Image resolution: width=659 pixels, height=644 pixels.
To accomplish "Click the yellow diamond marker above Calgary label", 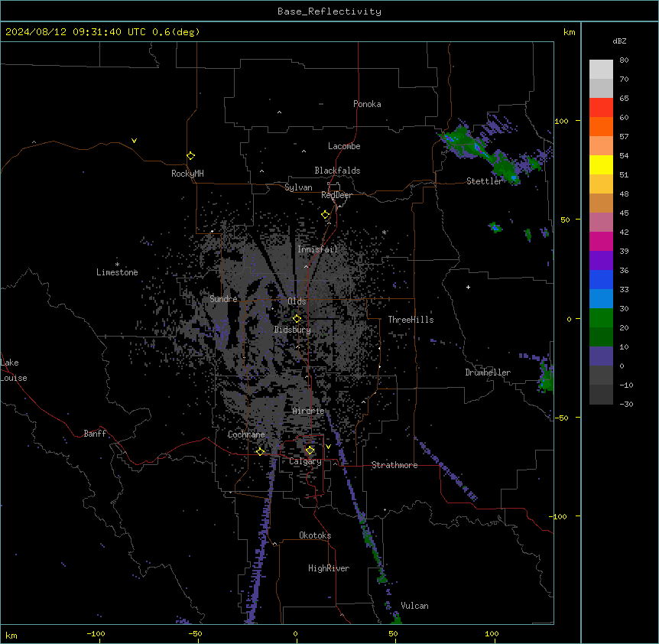I will click(310, 450).
